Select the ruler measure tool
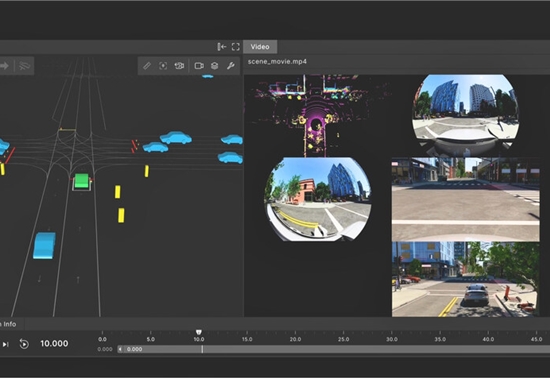 tap(147, 66)
